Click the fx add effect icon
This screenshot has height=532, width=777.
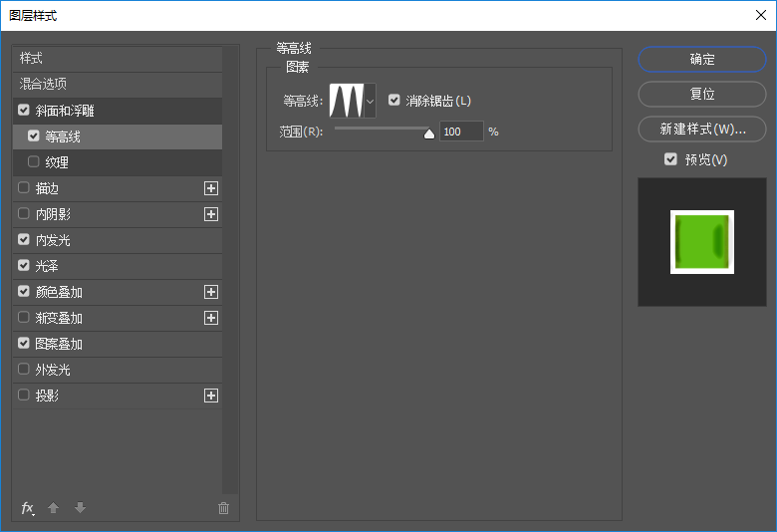tap(28, 508)
